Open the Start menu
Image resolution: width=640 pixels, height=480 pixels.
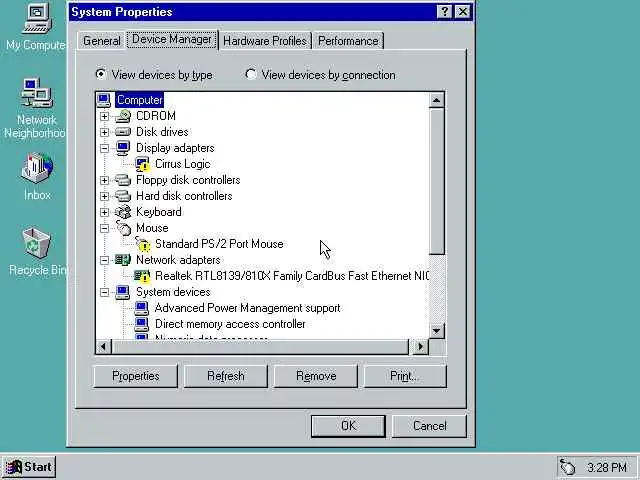pyautogui.click(x=29, y=467)
